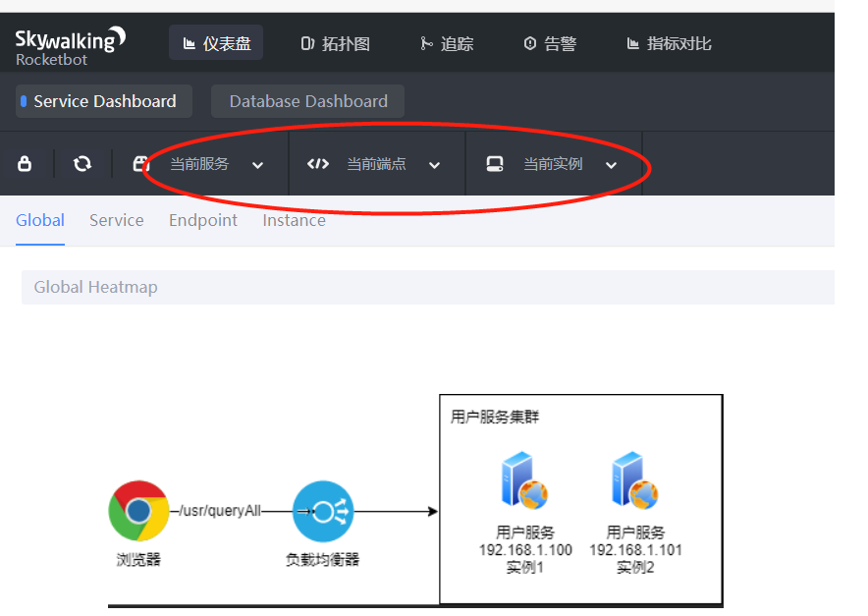Click the 实例2 label
The image size is (868, 616).
(635, 567)
